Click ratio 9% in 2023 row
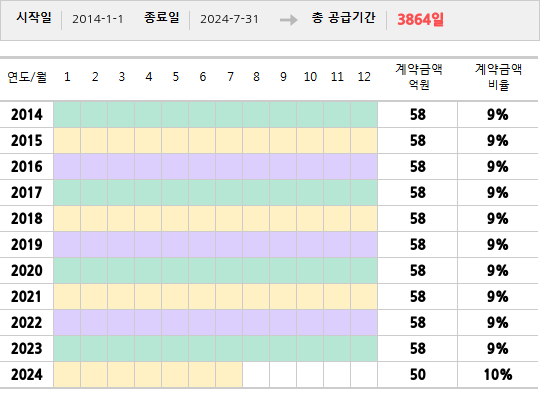Screen dimensions: 550x394 (498, 348)
